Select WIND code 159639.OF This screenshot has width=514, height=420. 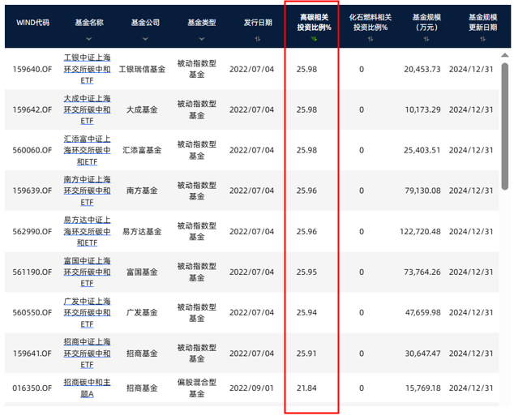pos(32,191)
